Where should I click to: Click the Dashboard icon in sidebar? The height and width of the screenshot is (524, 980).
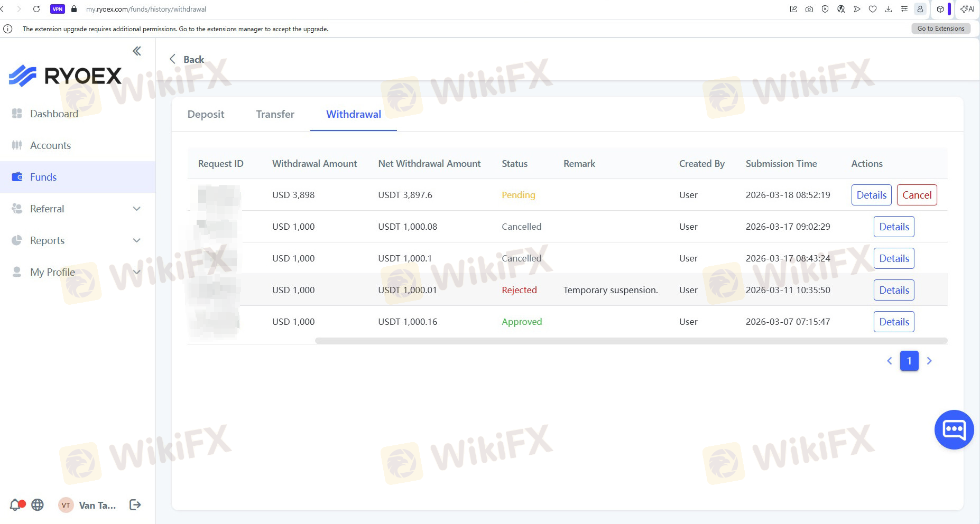(17, 114)
